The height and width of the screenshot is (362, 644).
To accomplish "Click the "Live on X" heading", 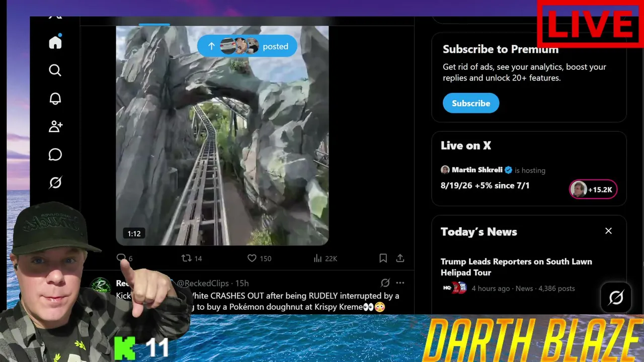I will 466,145.
